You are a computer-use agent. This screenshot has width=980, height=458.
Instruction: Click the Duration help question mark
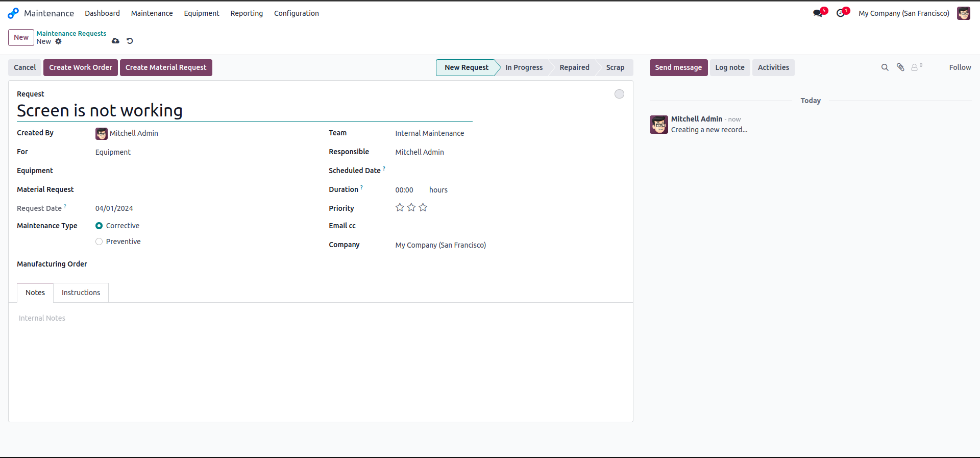pos(361,187)
